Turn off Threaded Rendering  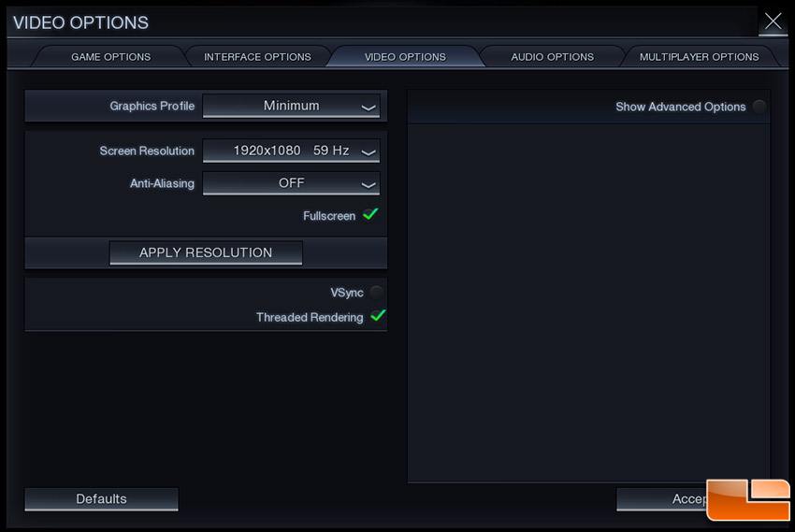(x=377, y=317)
